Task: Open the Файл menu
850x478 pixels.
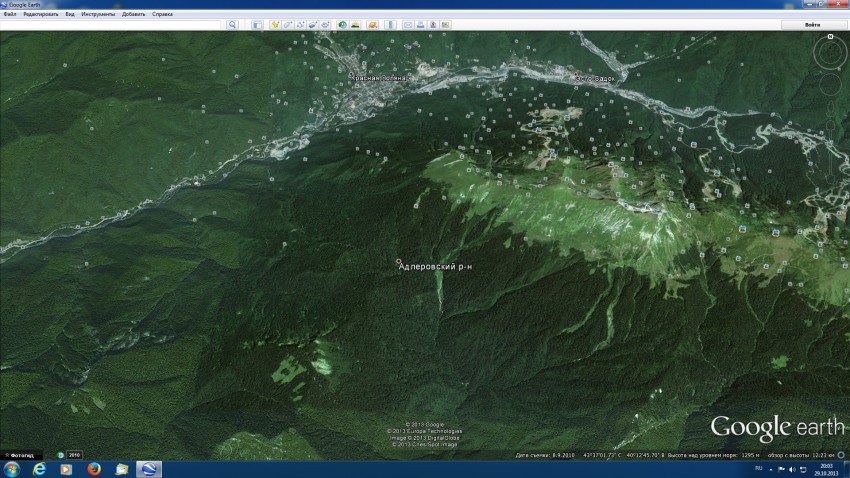Action: click(10, 14)
